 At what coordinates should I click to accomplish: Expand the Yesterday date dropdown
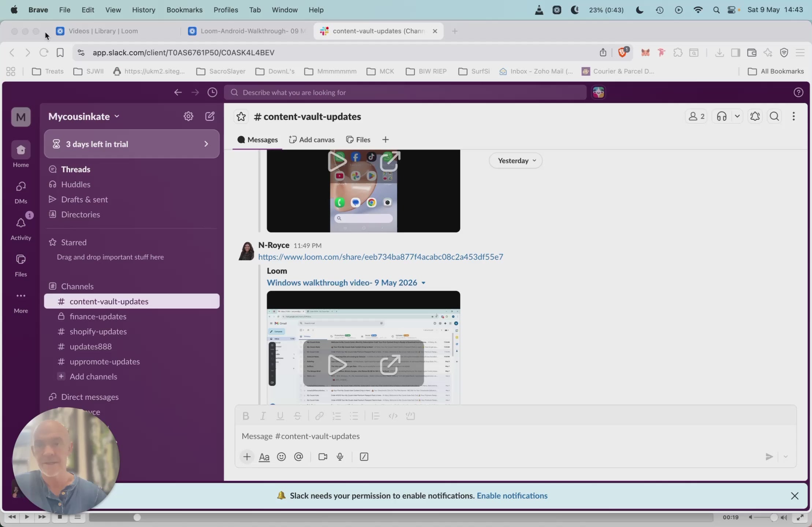(516, 161)
